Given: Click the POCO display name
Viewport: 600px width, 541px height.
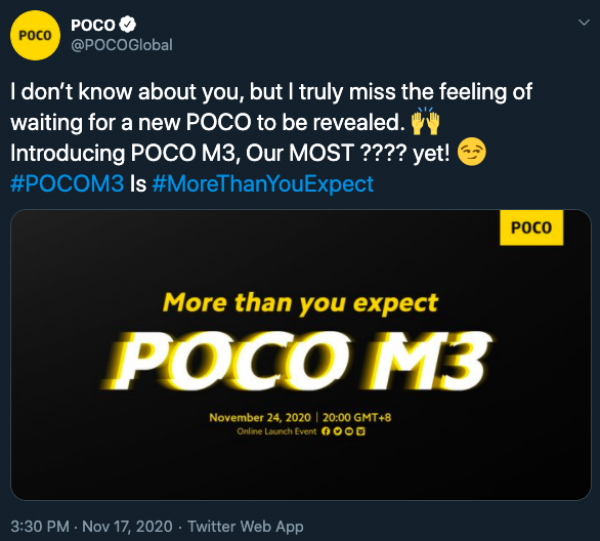Looking at the screenshot, I should [93, 25].
